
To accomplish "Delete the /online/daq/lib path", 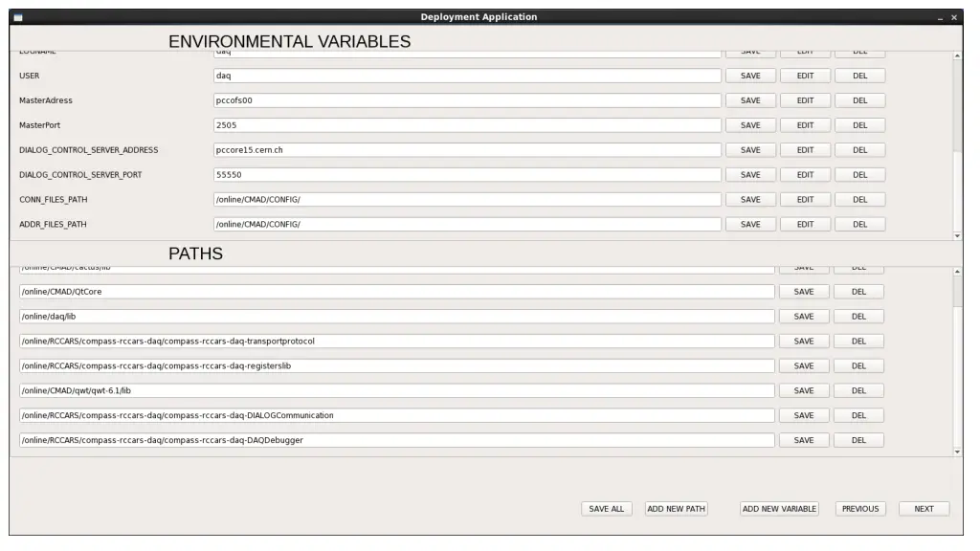I will [858, 317].
